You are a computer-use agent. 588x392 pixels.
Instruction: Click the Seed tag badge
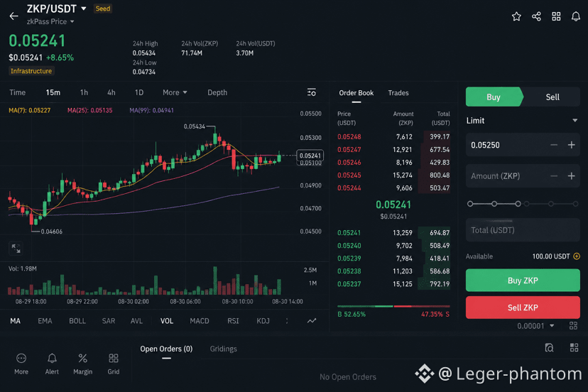tap(103, 9)
